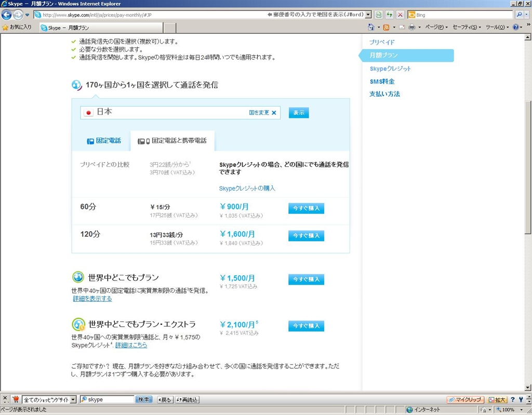Switch to the 固定電話 tab
The width and height of the screenshot is (532, 415).
104,141
